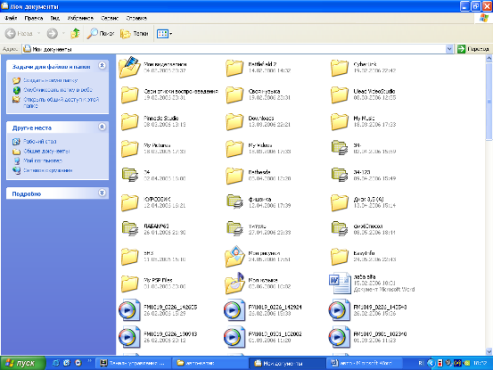
Task: Open the Battlefield 2 folder icon
Action: pyautogui.click(x=234, y=68)
